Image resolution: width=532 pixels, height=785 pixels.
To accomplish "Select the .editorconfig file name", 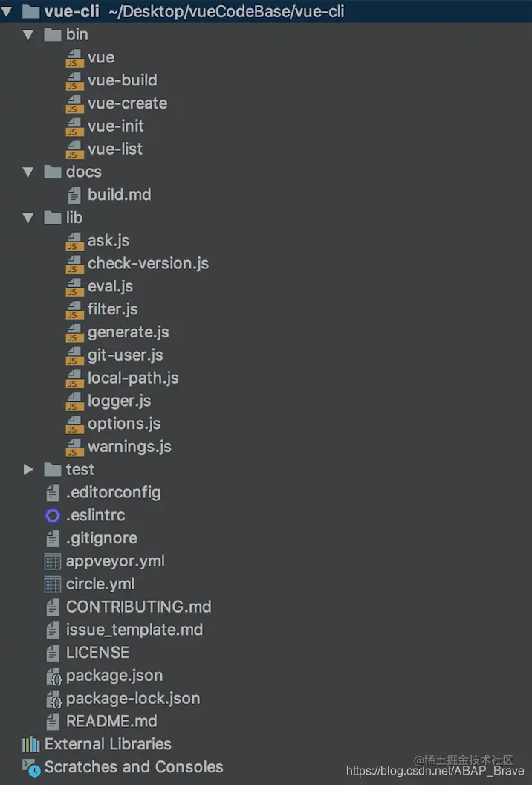I will click(113, 493).
